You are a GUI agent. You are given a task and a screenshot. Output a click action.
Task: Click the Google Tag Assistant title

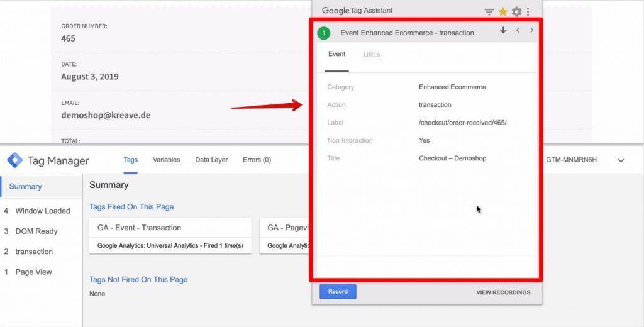pos(357,11)
